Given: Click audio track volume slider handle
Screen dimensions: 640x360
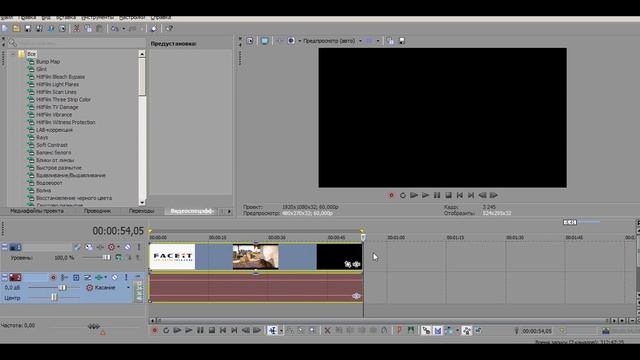Looking at the screenshot, I should point(62,288).
